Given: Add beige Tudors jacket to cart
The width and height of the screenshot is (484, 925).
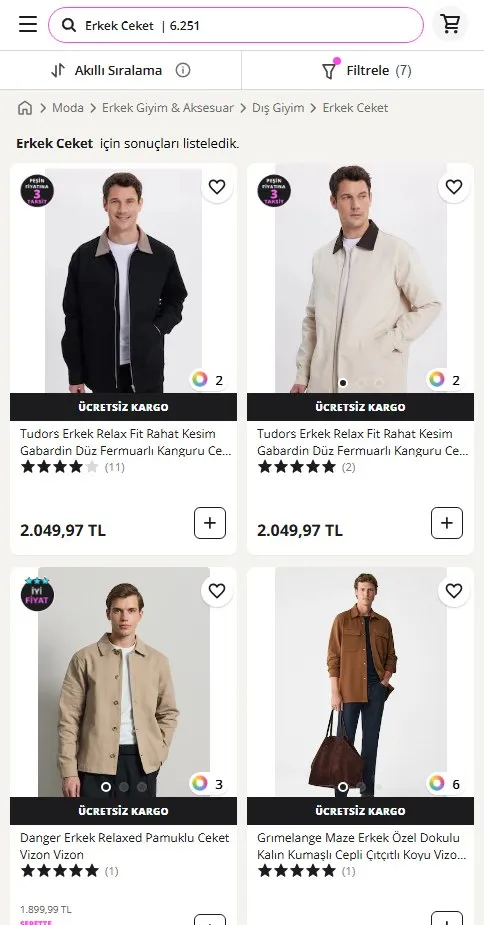Looking at the screenshot, I should (447, 523).
